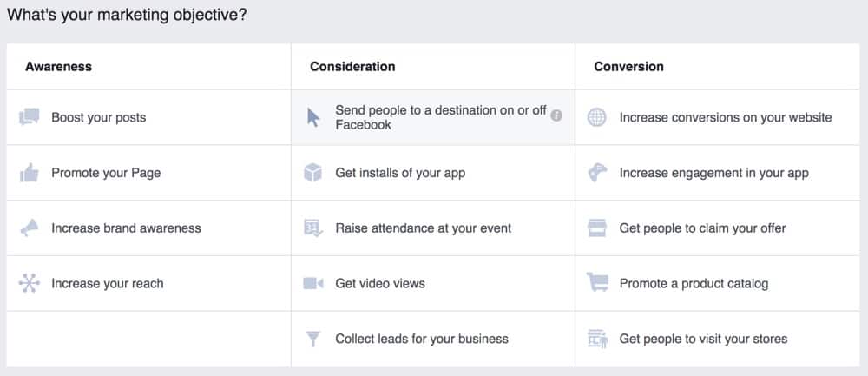This screenshot has height=376, width=868.
Task: Click the game controller icon for app engagement
Action: coord(597,173)
